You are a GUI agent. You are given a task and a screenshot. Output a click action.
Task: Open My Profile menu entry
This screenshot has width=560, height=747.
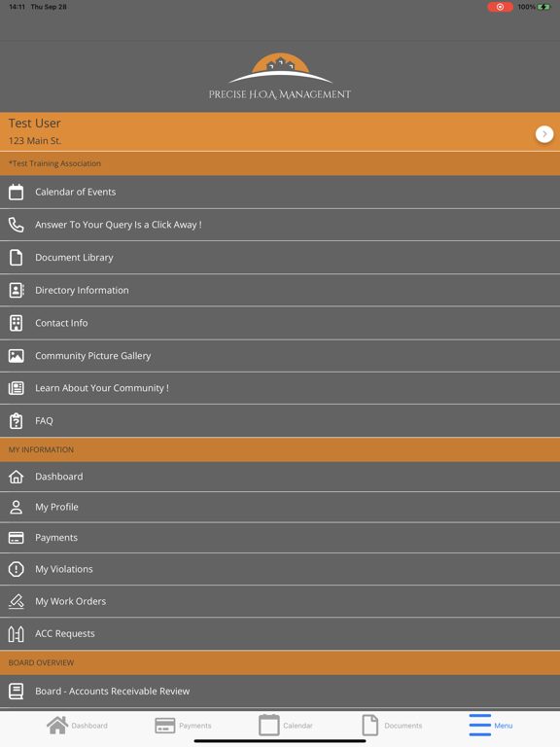click(280, 507)
